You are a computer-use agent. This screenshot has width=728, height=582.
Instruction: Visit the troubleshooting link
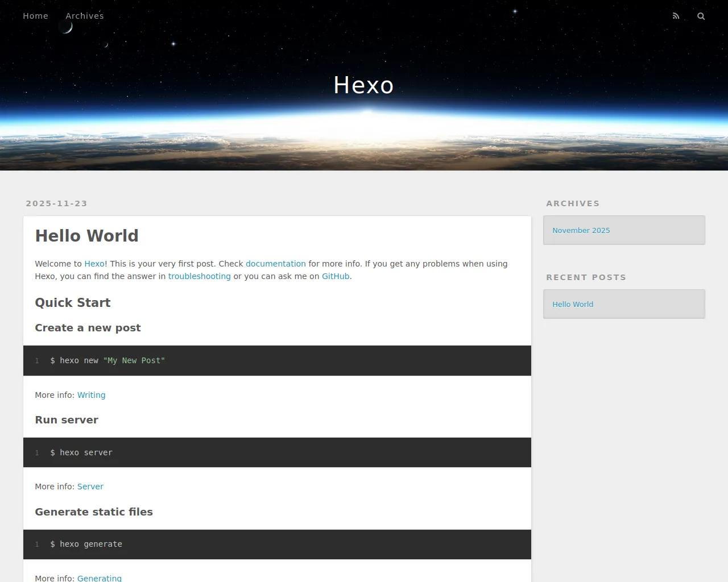[200, 276]
